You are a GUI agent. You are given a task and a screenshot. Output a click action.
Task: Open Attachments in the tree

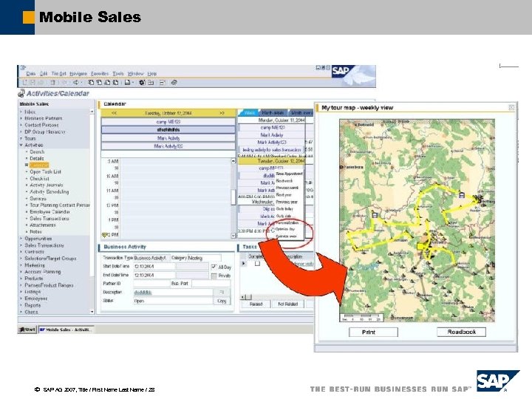point(43,225)
